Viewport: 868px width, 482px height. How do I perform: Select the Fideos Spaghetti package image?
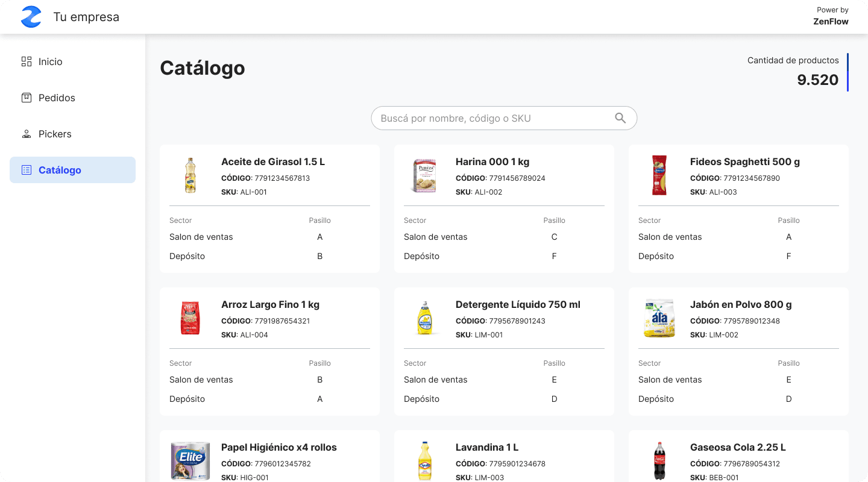click(x=659, y=175)
